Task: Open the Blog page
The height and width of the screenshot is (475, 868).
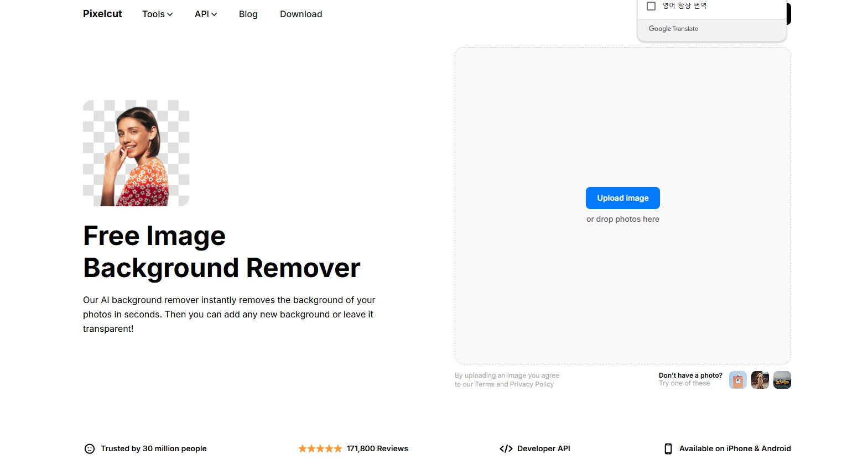Action: click(x=248, y=14)
